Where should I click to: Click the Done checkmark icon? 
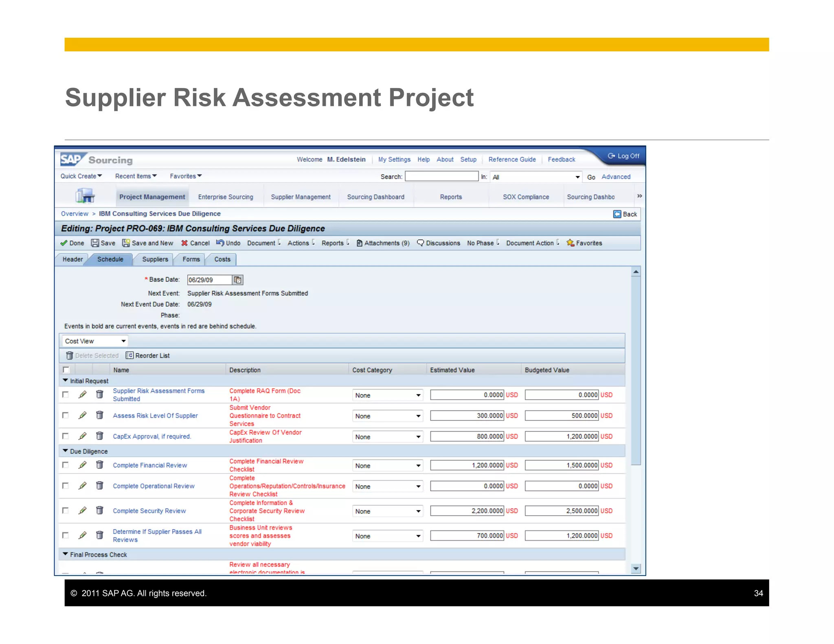(x=64, y=243)
